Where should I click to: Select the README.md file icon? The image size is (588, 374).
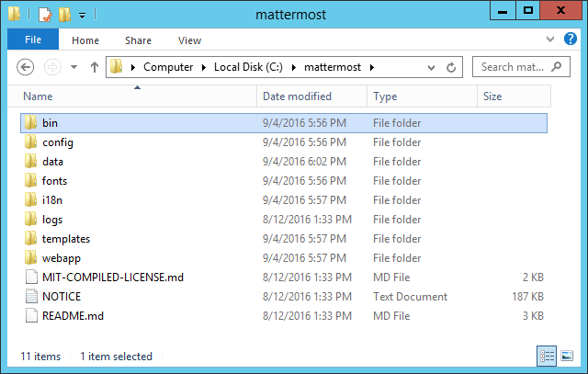[x=31, y=316]
